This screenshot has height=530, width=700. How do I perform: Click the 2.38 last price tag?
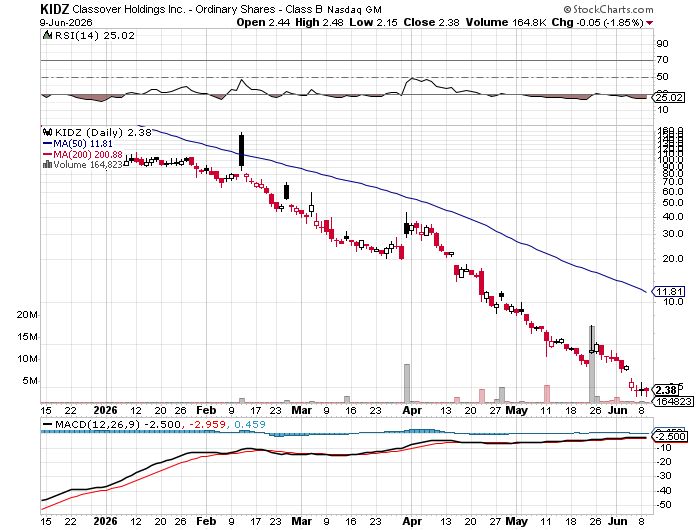[665, 390]
